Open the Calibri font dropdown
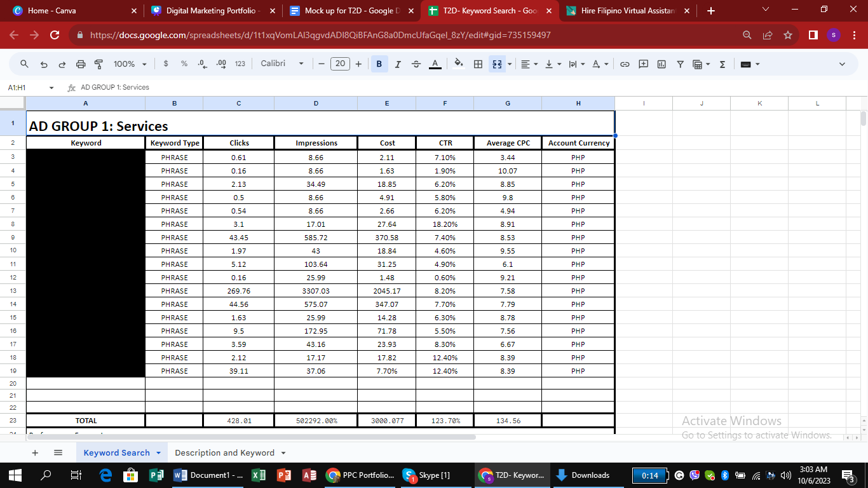Image resolution: width=868 pixels, height=488 pixels. coord(282,64)
